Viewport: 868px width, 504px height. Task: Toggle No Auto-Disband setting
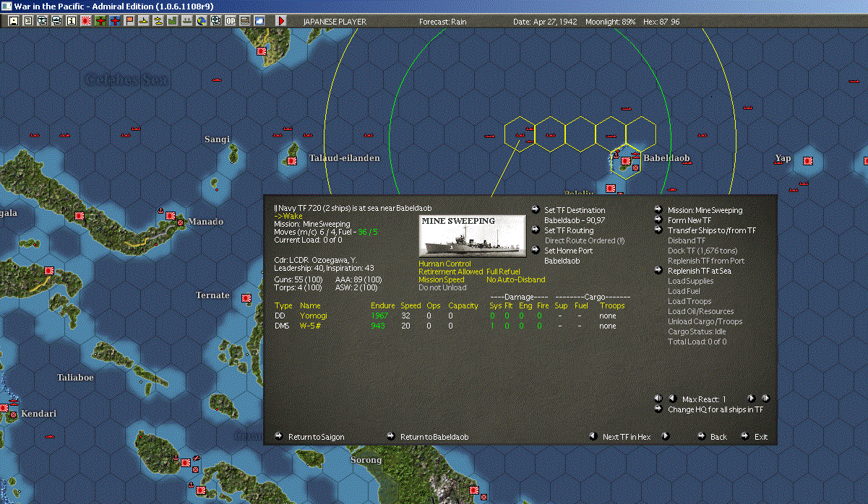(516, 279)
